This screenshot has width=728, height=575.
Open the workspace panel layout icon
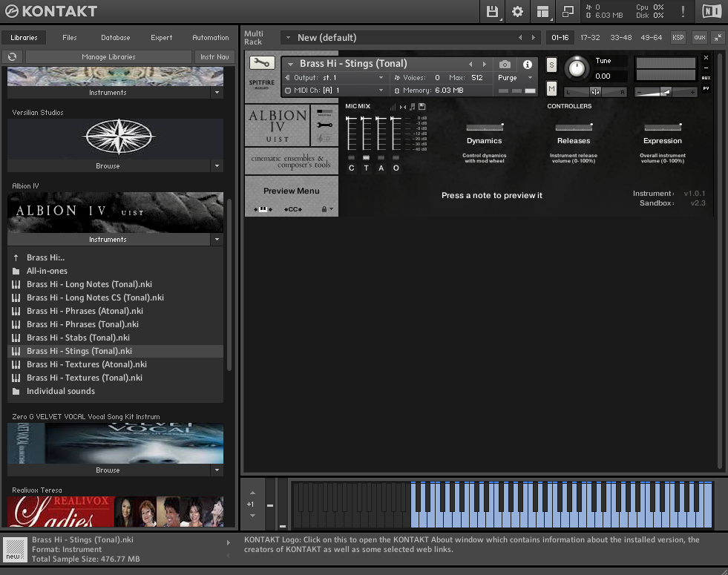pos(542,12)
